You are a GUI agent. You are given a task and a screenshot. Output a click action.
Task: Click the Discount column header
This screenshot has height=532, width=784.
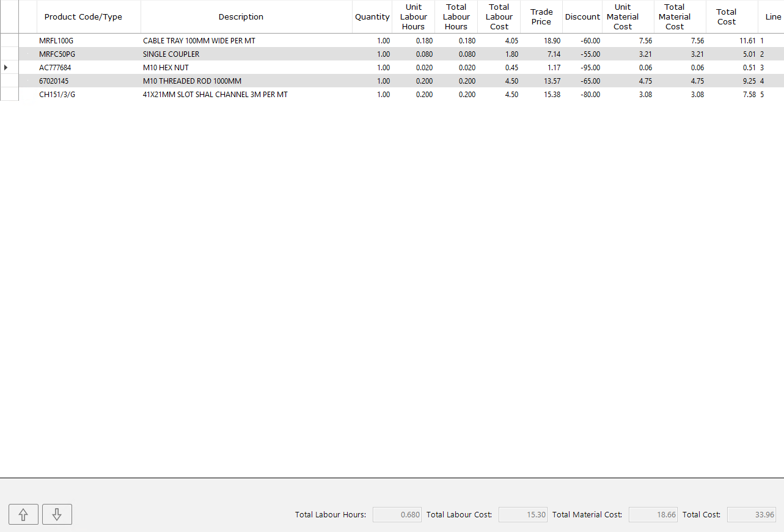(582, 17)
